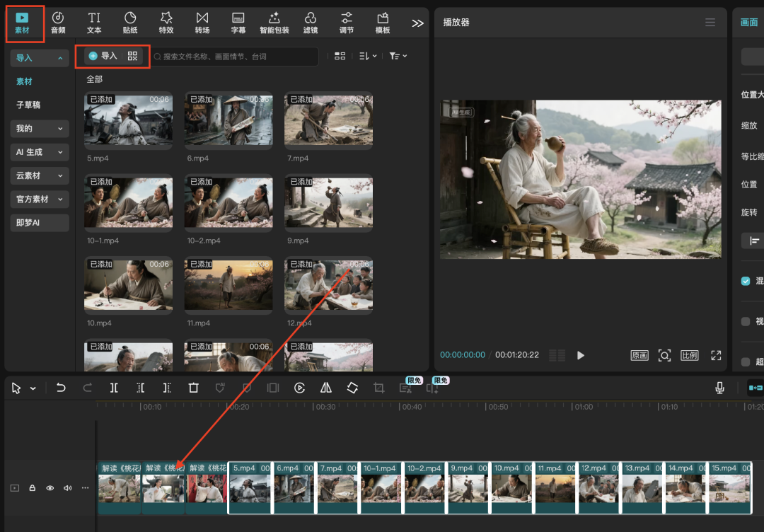The image size is (764, 532).
Task: Uncheck the checked 混 checkbox in right panel
Action: point(746,281)
